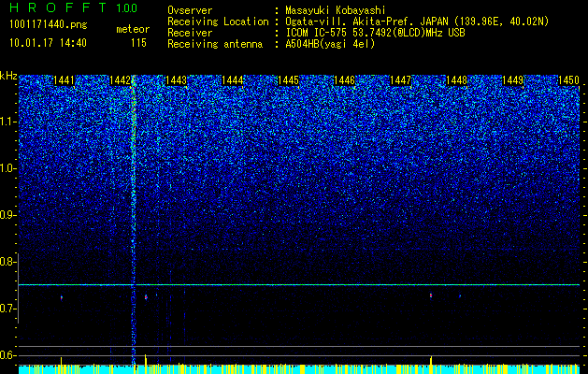Click the 1444 time marker

pyautogui.click(x=233, y=80)
